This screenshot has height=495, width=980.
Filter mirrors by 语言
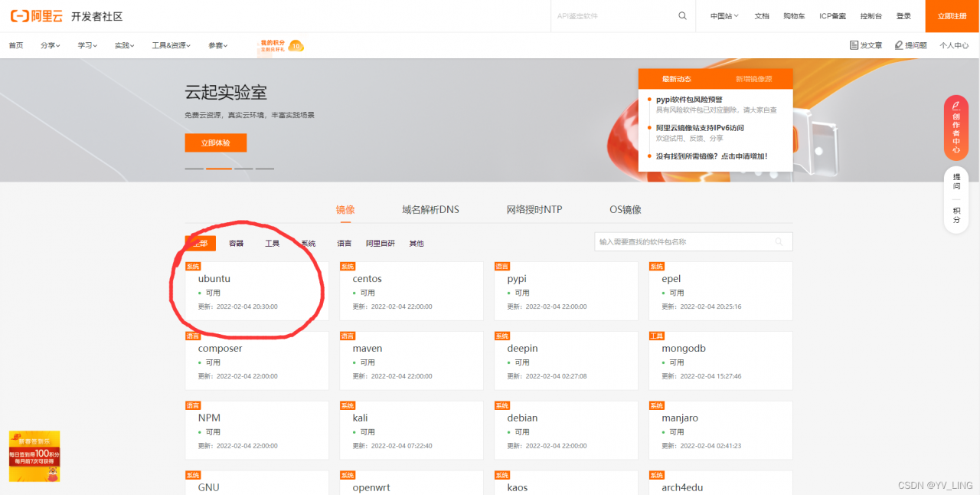(345, 243)
